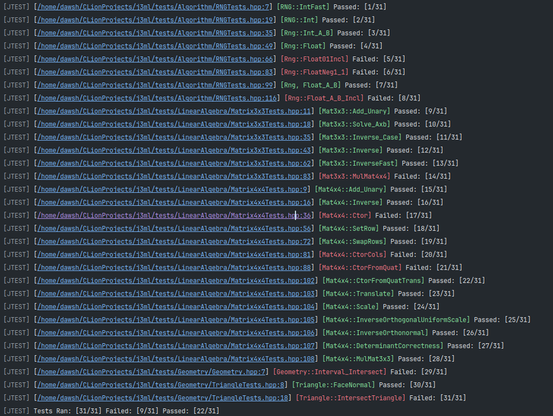
Task: Click the 'Failed: [31/31]' result text
Action: pos(438,398)
